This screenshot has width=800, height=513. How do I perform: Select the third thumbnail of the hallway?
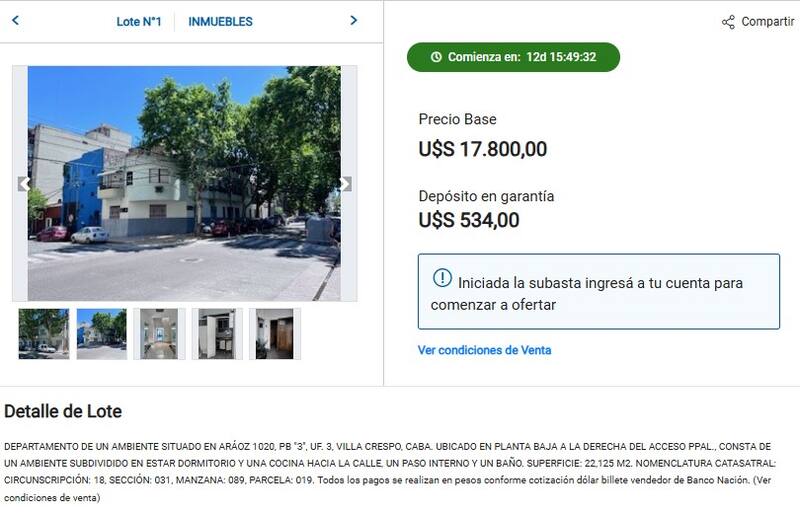159,334
